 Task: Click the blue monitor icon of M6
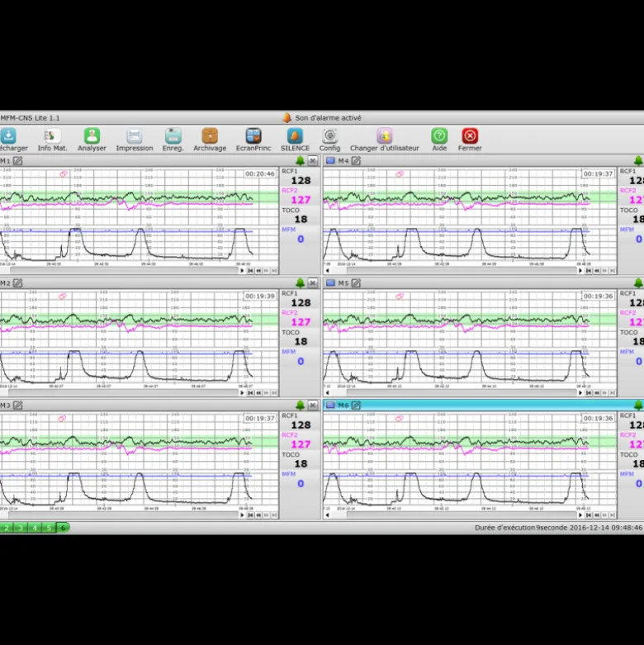(x=330, y=405)
